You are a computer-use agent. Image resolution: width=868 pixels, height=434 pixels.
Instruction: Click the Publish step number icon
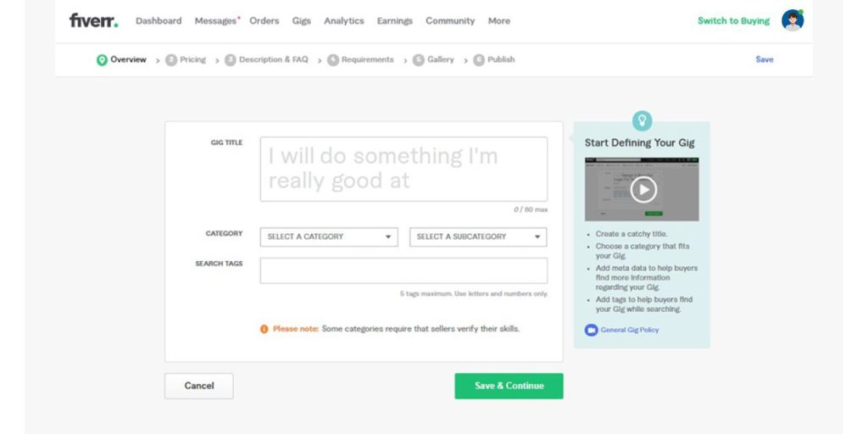479,60
